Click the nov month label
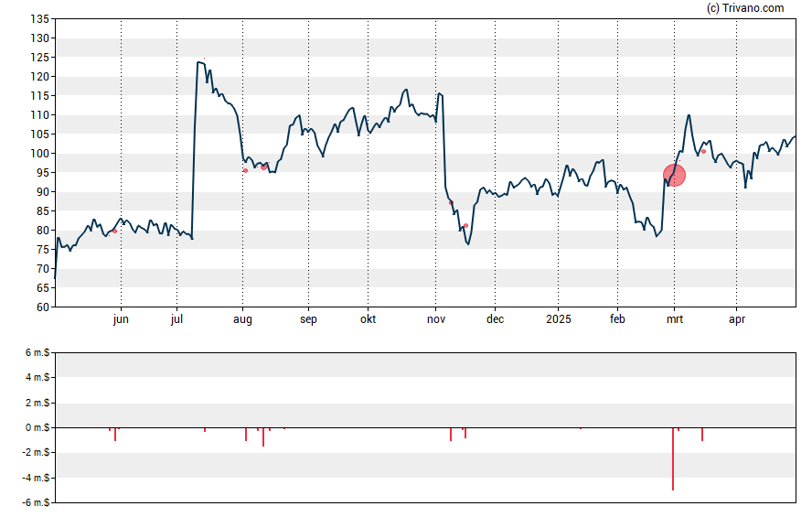Image resolution: width=812 pixels, height=517 pixels. pyautogui.click(x=436, y=319)
